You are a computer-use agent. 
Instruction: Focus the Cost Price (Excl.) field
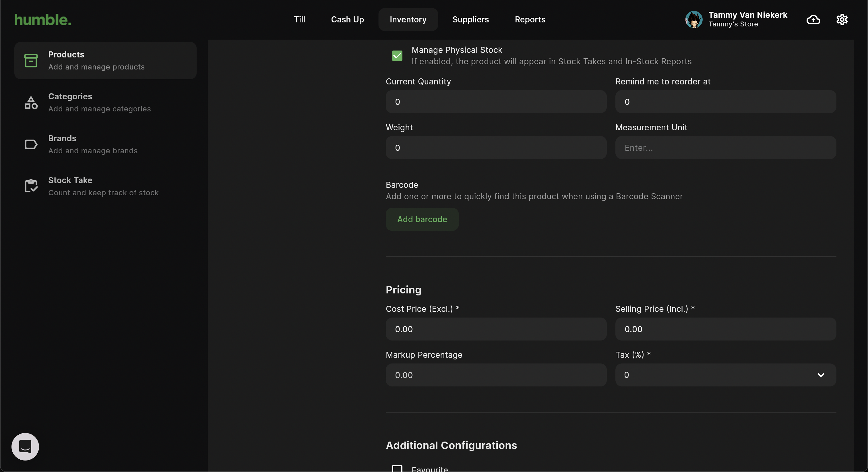coord(496,329)
